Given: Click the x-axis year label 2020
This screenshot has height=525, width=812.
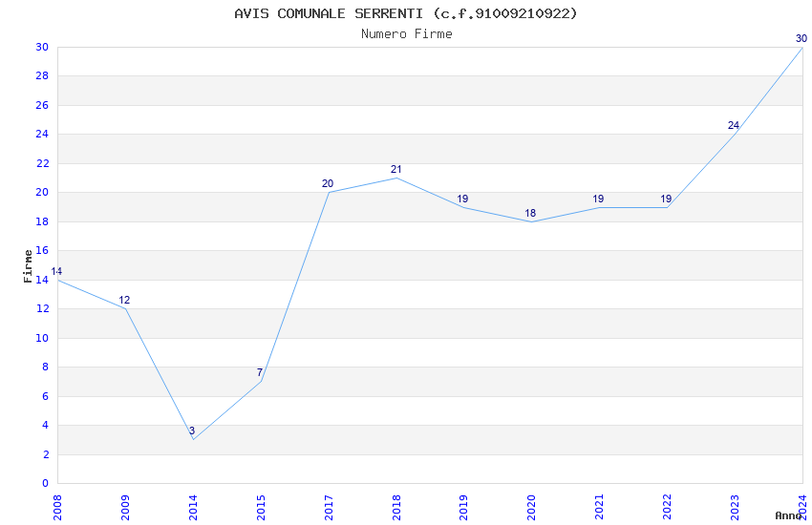Looking at the screenshot, I should point(531,508).
